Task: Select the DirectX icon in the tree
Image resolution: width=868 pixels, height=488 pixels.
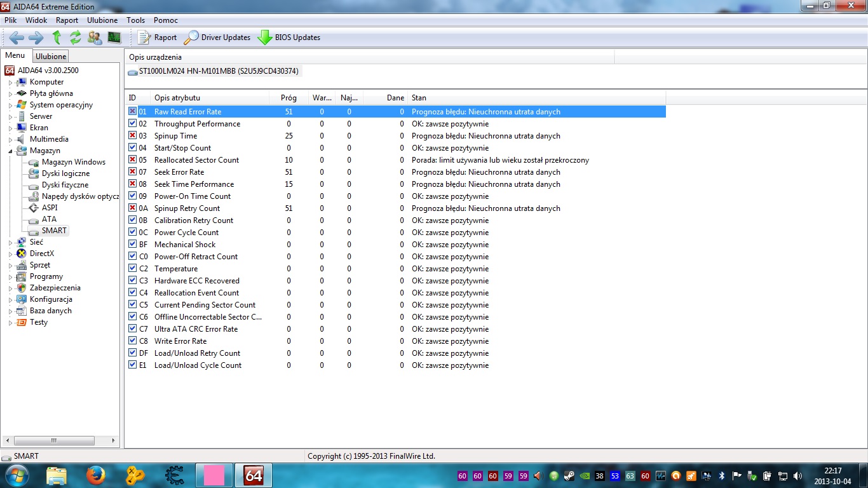Action: coord(22,254)
